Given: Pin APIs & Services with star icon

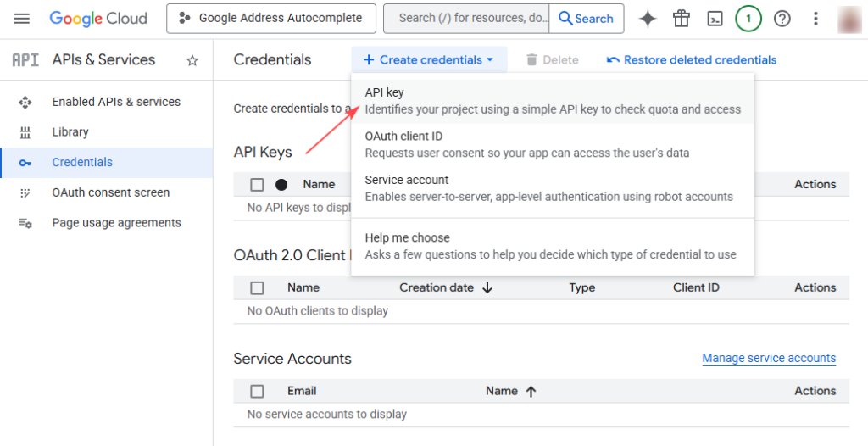Looking at the screenshot, I should (192, 60).
